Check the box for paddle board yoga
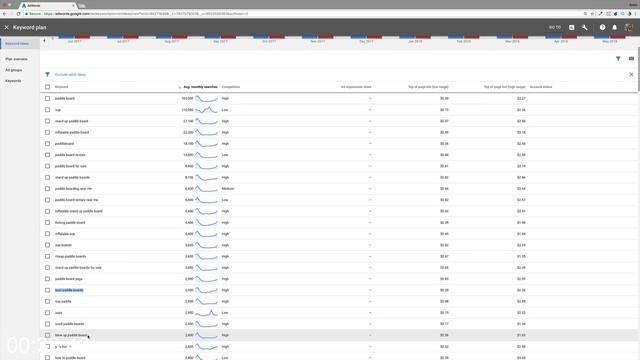Image resolution: width=640 pixels, height=360 pixels. tap(47, 279)
